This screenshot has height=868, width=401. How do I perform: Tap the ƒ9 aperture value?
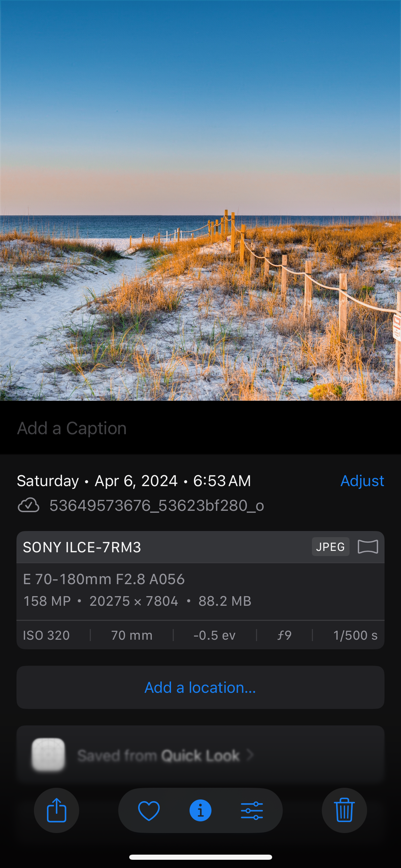[284, 635]
